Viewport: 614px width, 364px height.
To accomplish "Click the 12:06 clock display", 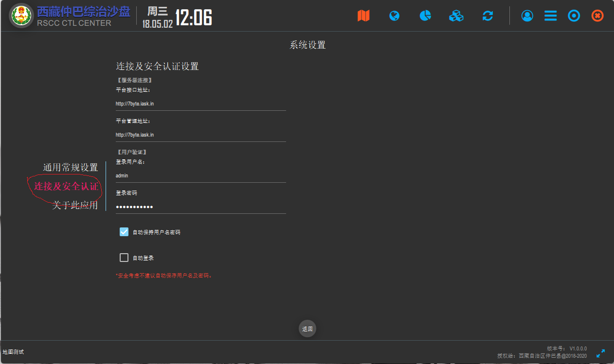I will coord(194,18).
